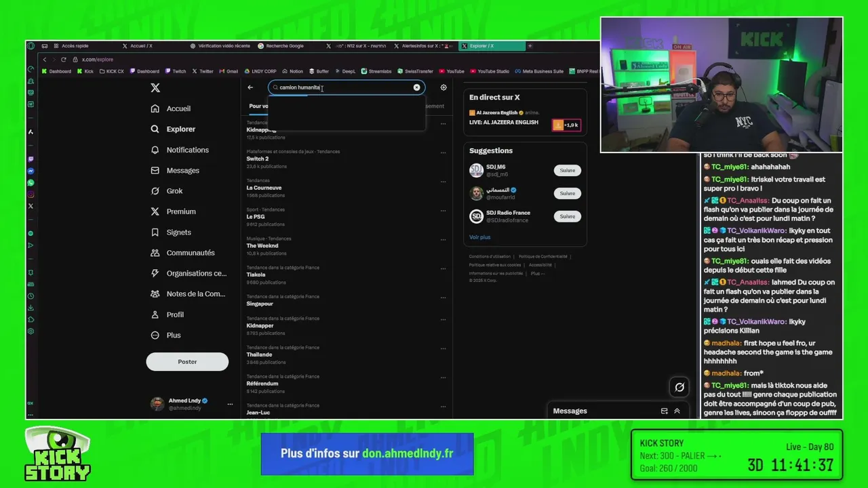Reload page with browser refresh icon
The width and height of the screenshot is (868, 488).
(x=64, y=60)
